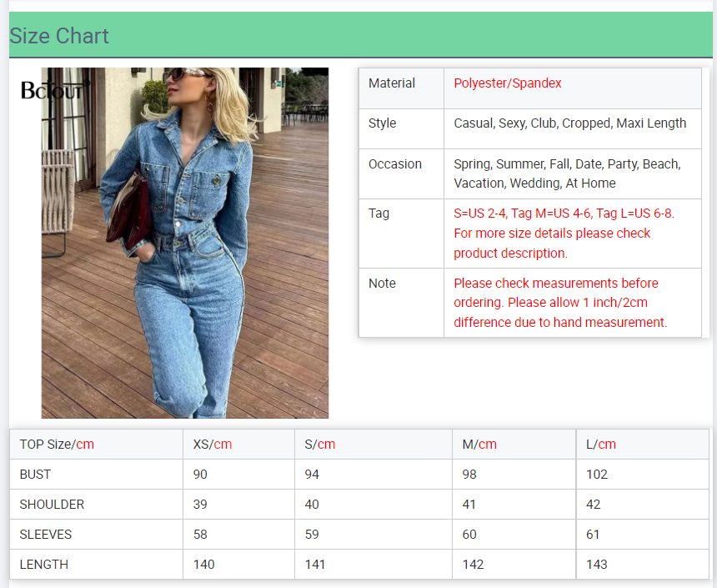Select the LENGTH row label
The image size is (717, 588).
click(44, 565)
